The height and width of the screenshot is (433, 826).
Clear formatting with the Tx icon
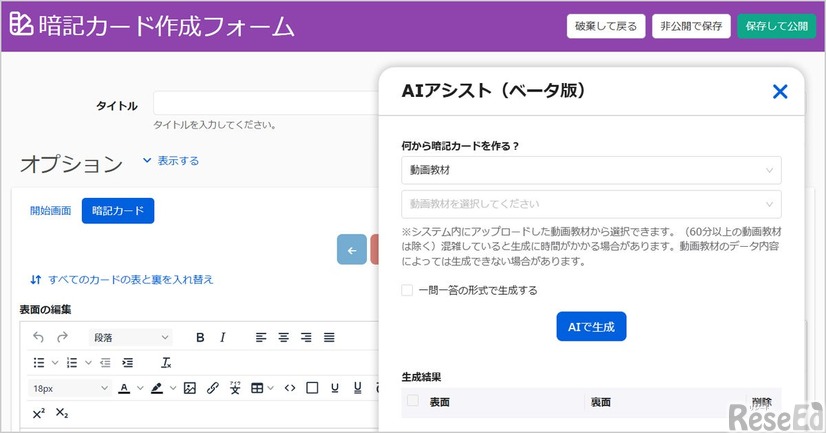[166, 362]
